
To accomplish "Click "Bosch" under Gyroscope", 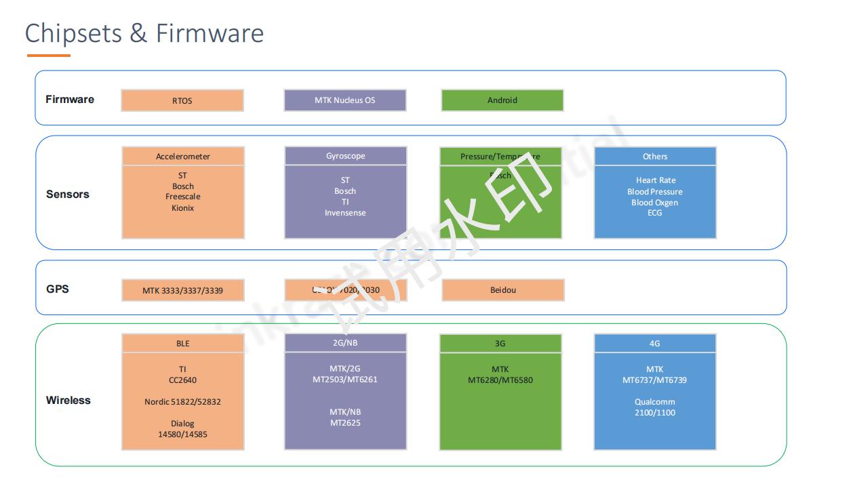I will [345, 191].
